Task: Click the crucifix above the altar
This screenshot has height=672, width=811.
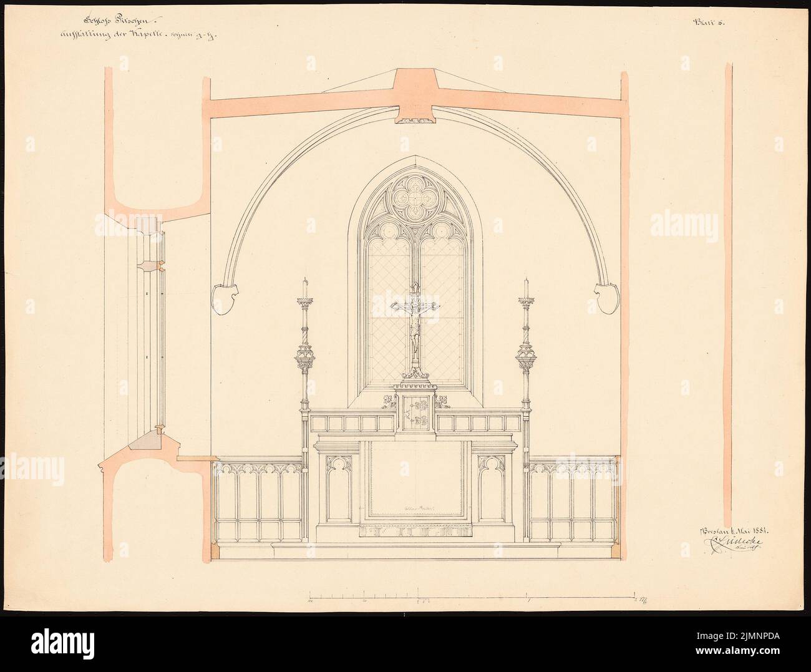Action: click(415, 332)
